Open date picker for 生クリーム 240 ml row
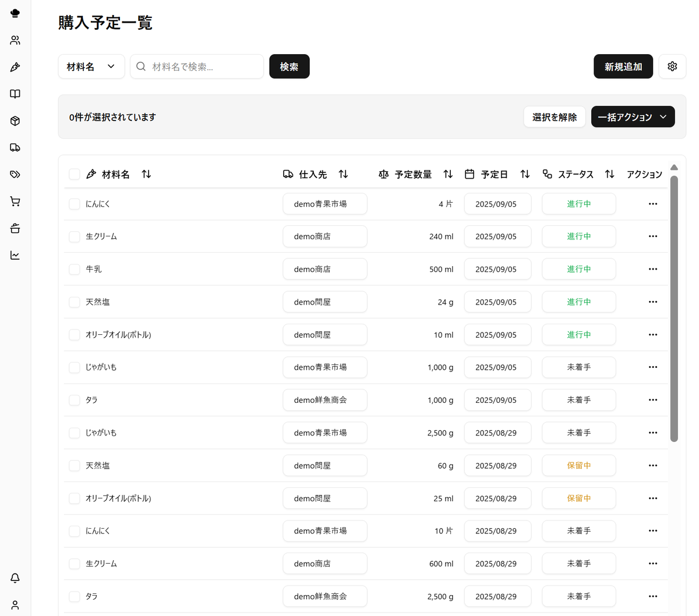The width and height of the screenshot is (699, 616). click(x=497, y=236)
